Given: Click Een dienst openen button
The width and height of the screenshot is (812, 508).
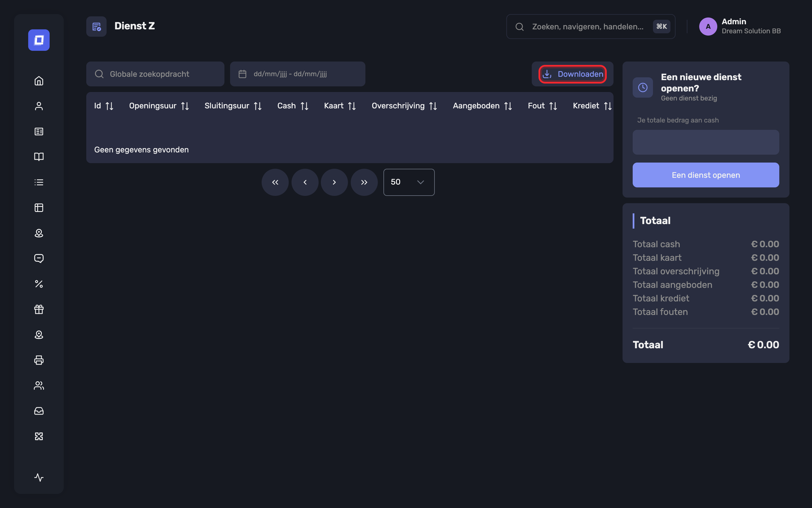Looking at the screenshot, I should (706, 175).
